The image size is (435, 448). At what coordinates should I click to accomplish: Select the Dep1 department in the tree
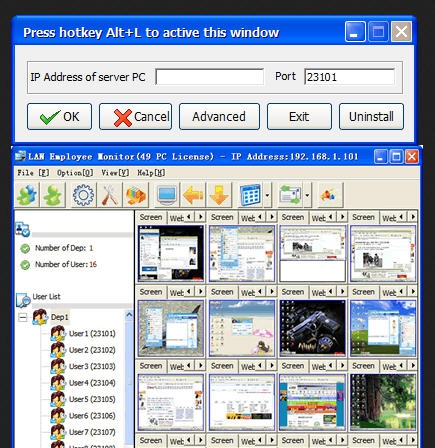pos(59,317)
